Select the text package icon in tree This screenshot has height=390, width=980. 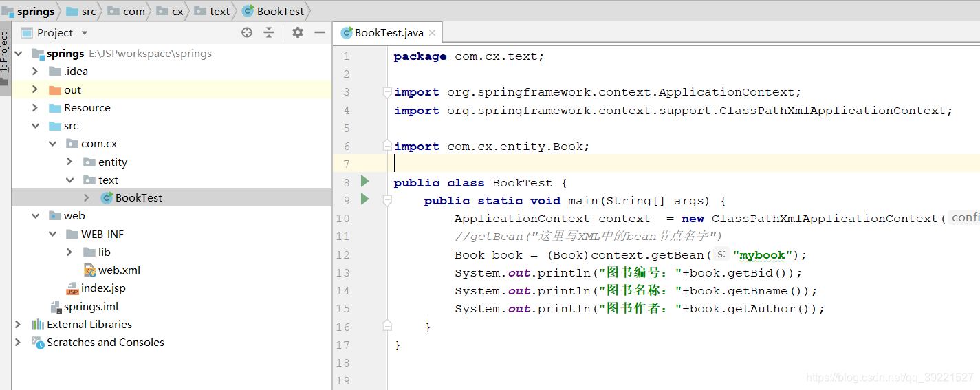coord(89,180)
